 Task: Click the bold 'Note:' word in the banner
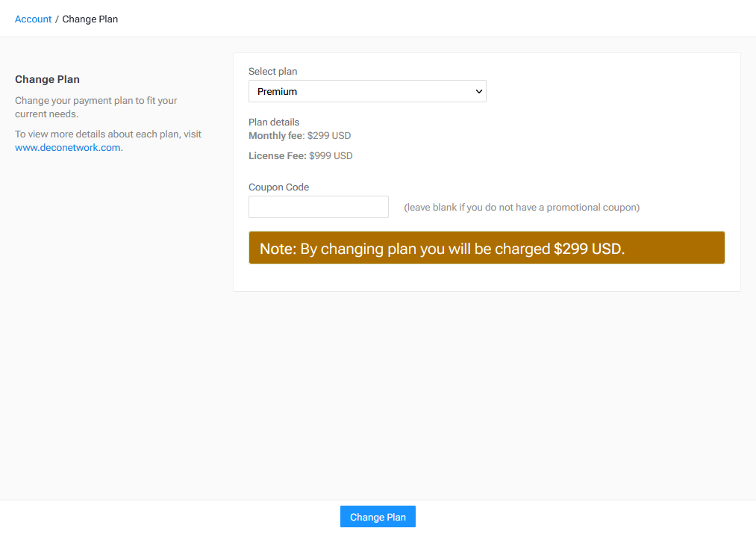pyautogui.click(x=278, y=249)
